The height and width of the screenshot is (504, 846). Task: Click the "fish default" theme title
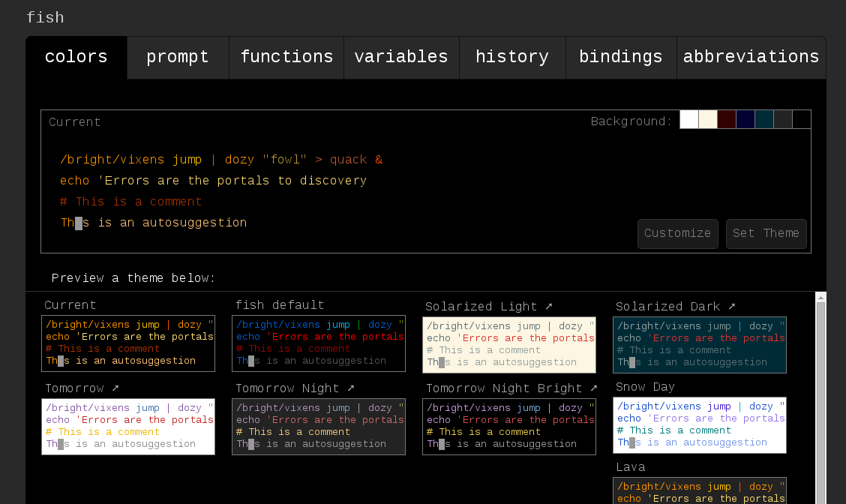[280, 305]
